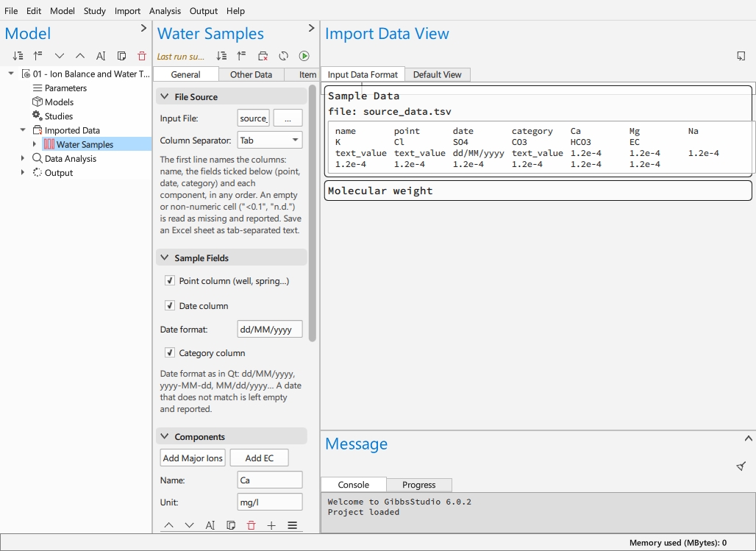
Task: Expand the Data Analysis tree node
Action: pos(23,158)
